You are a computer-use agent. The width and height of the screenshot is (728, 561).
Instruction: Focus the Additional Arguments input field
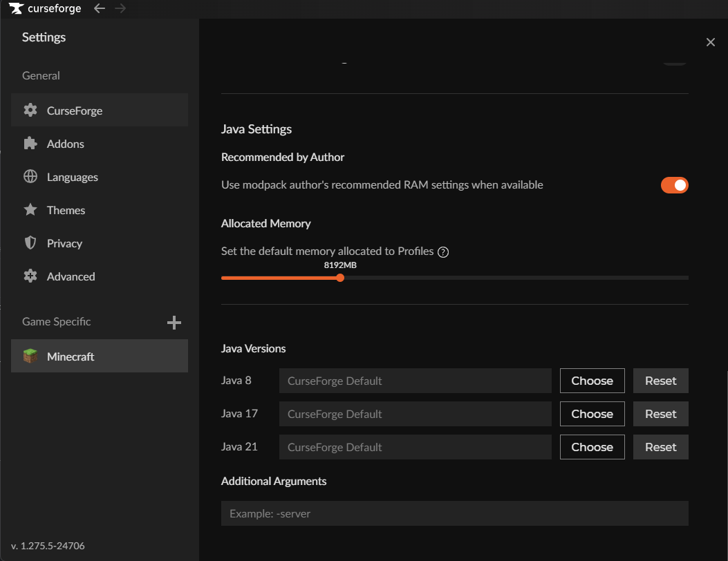(x=454, y=513)
